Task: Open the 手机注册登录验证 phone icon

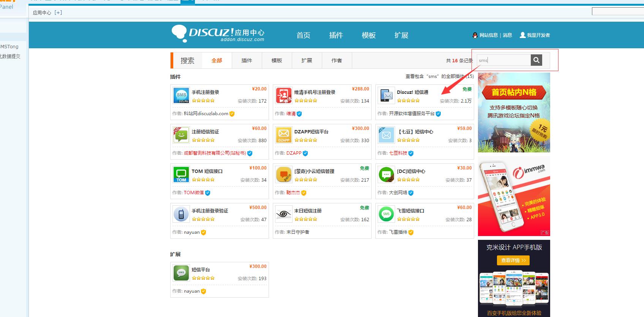Action: click(x=181, y=214)
